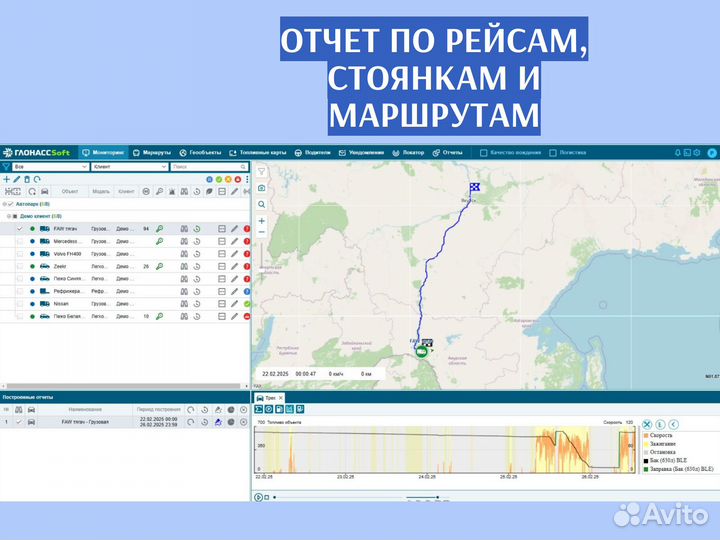Collapse the Демо клиент tree group
Viewport: 720px width, 540px height.
point(9,216)
